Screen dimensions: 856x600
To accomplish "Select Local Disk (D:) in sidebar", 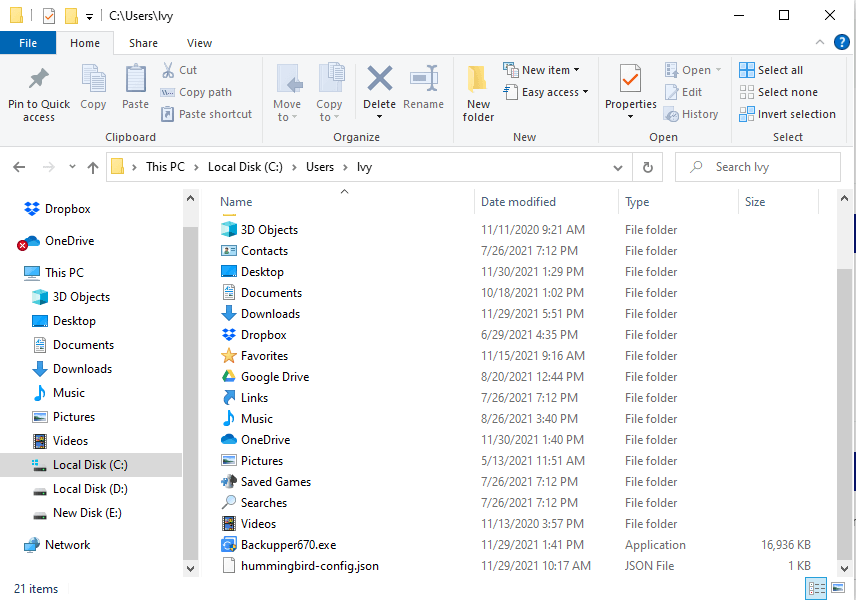I will (81, 489).
